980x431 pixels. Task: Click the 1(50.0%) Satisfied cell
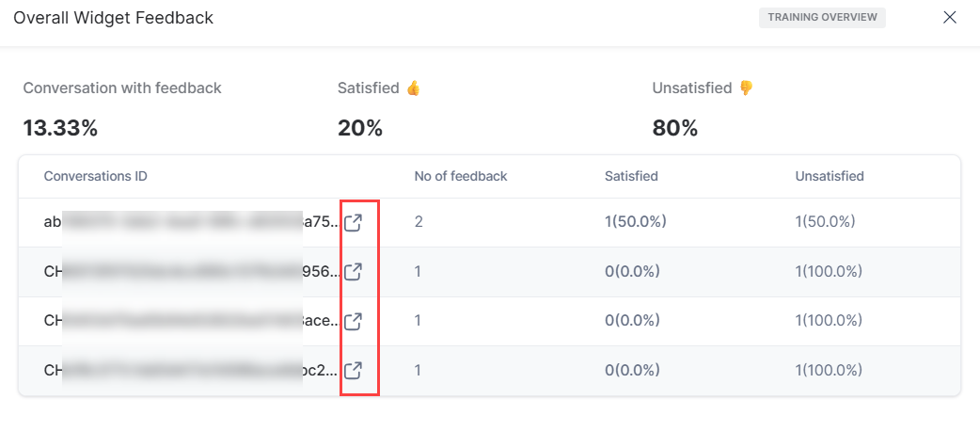tap(635, 223)
